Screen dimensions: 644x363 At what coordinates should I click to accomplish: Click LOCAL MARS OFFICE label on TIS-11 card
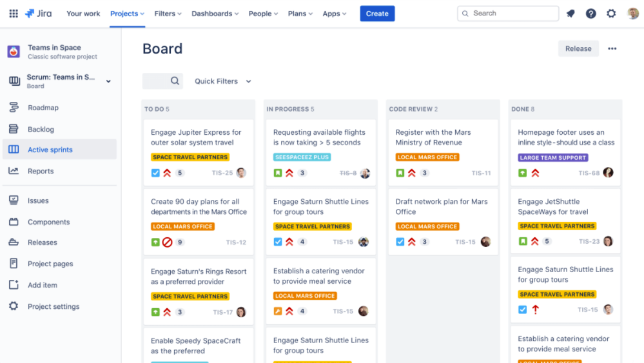click(427, 157)
